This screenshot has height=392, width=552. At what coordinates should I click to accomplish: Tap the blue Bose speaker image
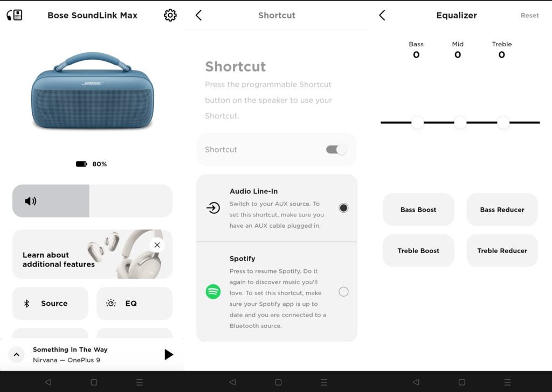(x=93, y=90)
